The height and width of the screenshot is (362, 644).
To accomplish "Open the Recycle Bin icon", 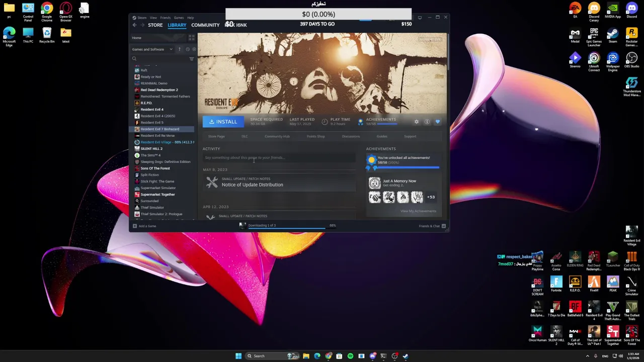I will [x=47, y=35].
